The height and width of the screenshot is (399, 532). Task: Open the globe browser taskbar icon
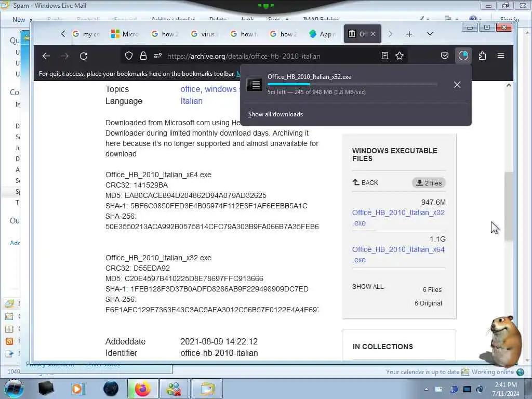pos(111,389)
